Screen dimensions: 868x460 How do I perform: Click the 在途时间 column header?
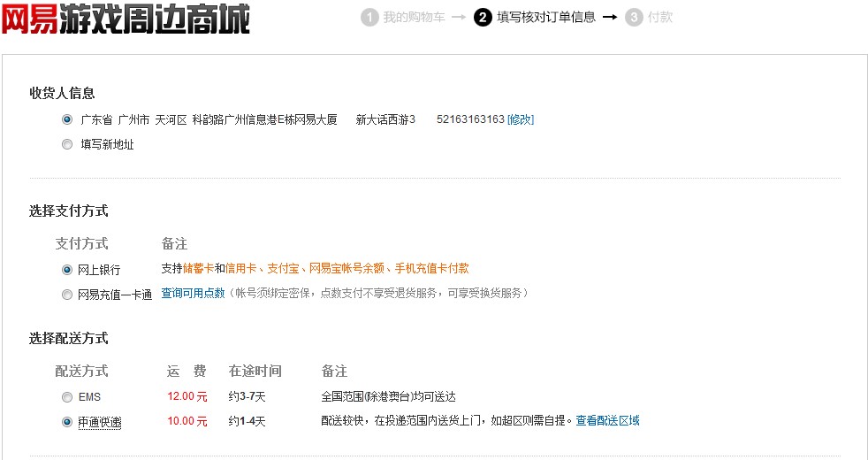[255, 371]
